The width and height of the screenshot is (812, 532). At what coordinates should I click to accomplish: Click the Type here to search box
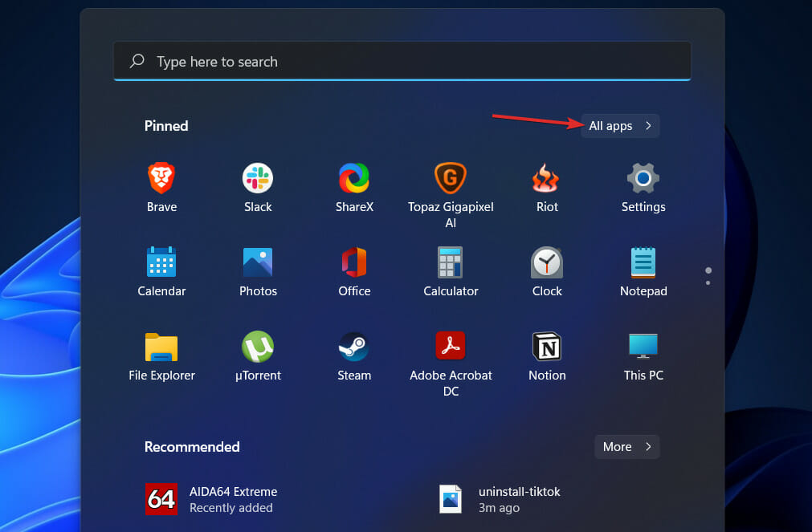[402, 62]
